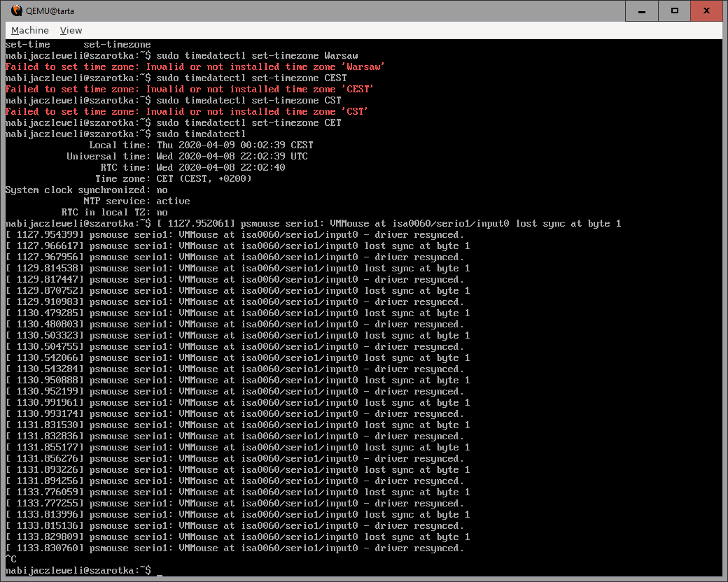Click the ^C interrupt line in terminal
The image size is (728, 582).
10,560
